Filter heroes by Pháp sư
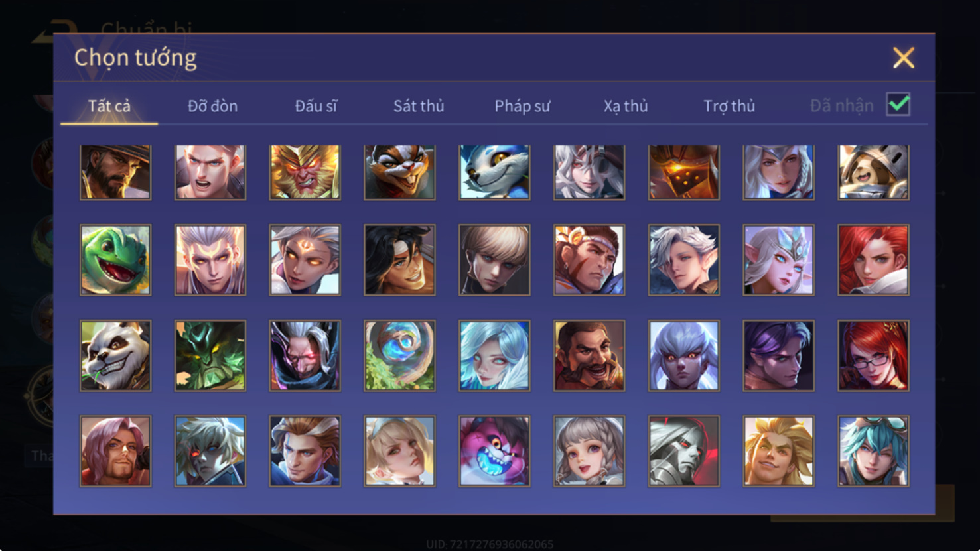Image resolution: width=980 pixels, height=551 pixels. (522, 106)
